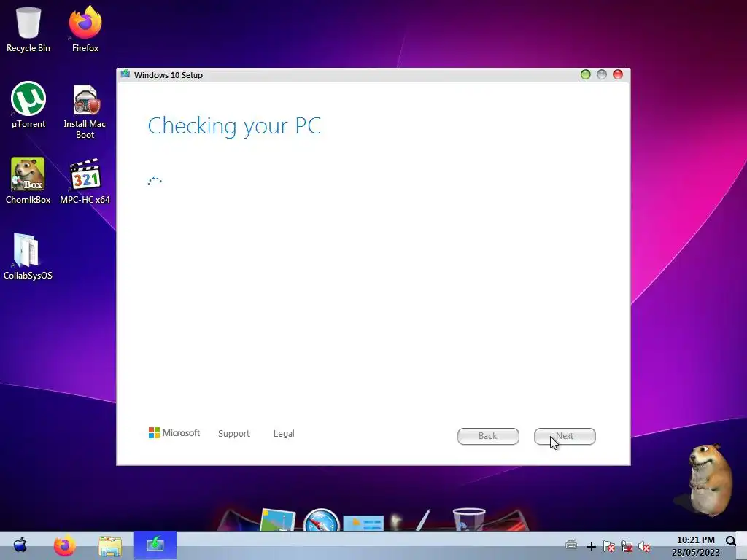Image resolution: width=747 pixels, height=560 pixels.
Task: Click the Next button in Setup
Action: [565, 436]
